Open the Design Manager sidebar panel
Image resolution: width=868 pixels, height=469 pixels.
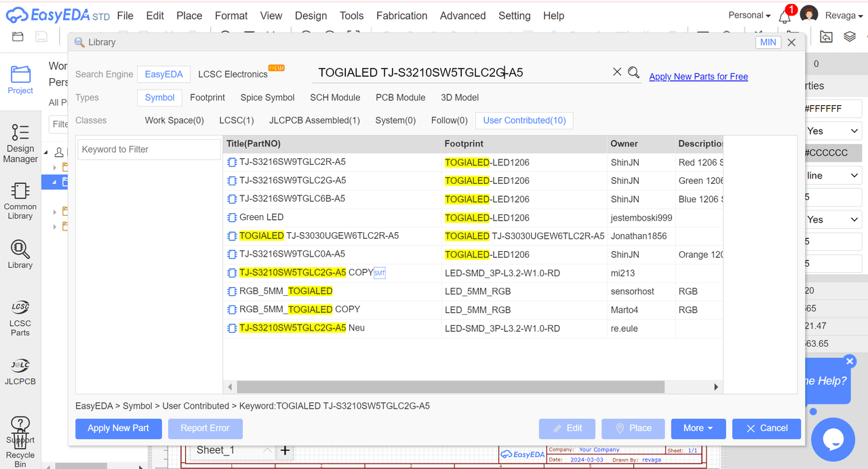click(20, 143)
